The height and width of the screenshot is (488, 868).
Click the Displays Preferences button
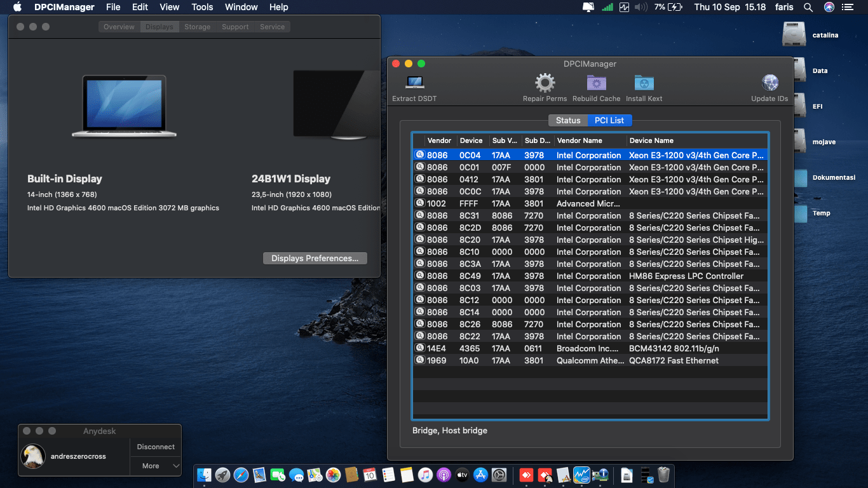(315, 258)
